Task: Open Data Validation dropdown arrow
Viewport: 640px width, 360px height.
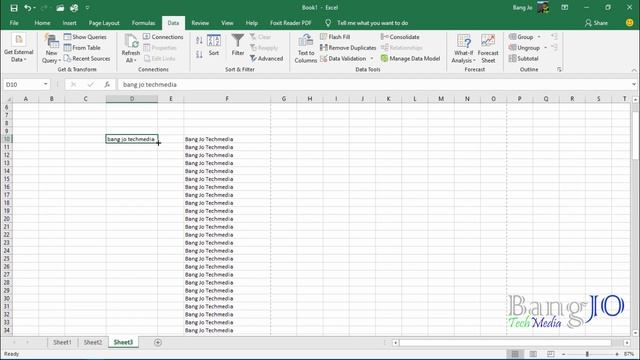Action: click(x=372, y=59)
